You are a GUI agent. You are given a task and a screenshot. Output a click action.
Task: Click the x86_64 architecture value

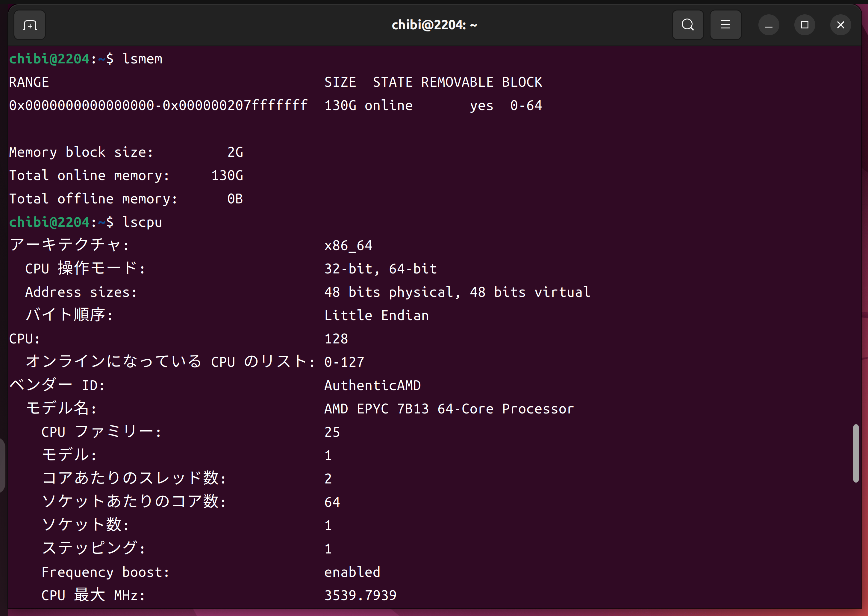[348, 246]
